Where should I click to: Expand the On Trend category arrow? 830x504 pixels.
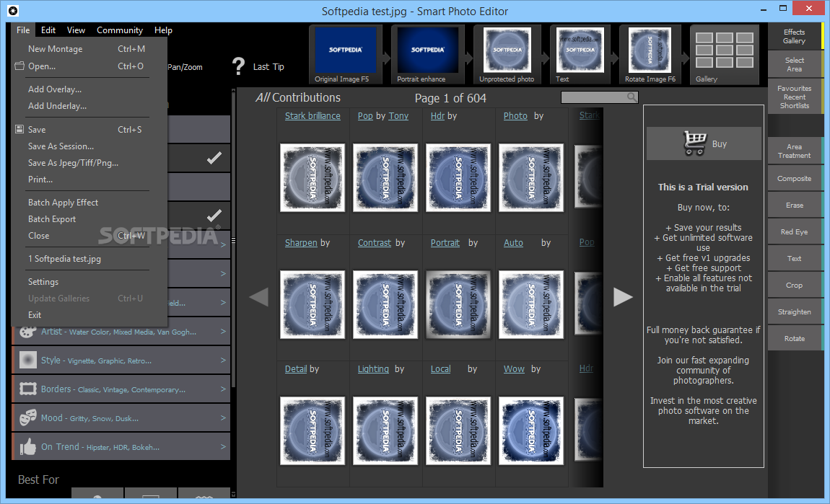click(223, 447)
